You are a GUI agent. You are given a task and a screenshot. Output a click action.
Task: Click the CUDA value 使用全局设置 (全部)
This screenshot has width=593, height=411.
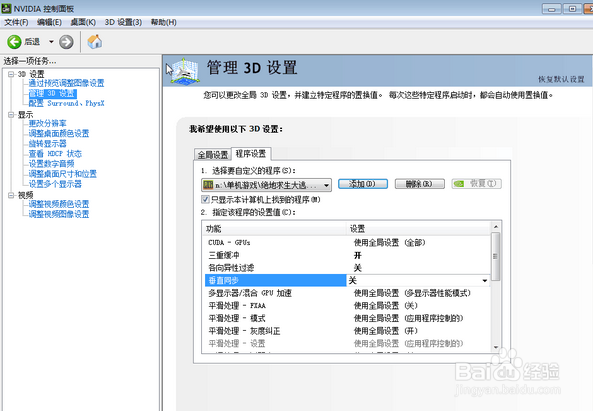point(389,242)
